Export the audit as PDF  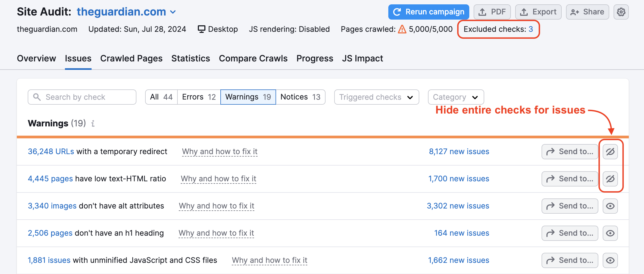(492, 12)
